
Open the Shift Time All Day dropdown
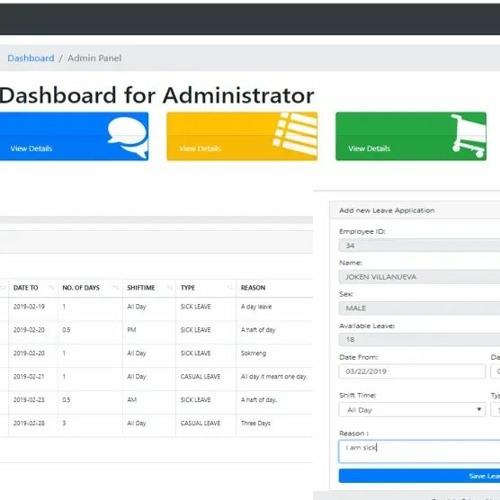tap(412, 410)
